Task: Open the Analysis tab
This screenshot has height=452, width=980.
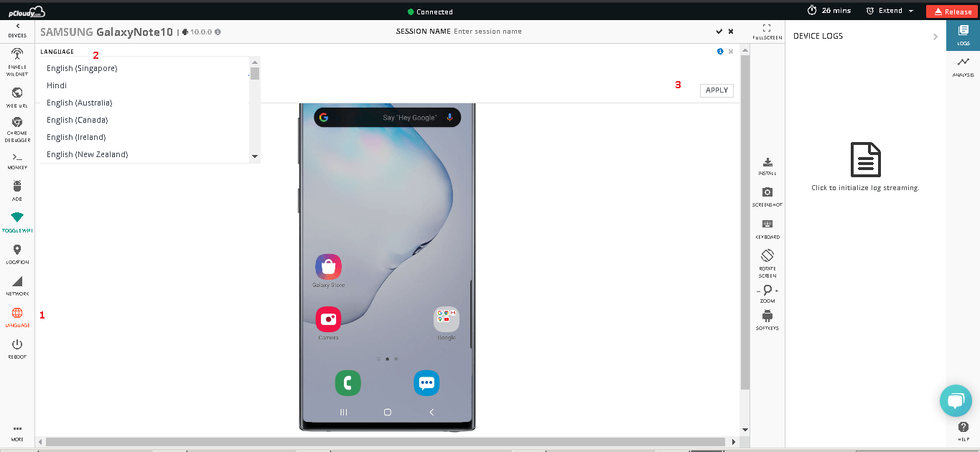Action: click(x=963, y=67)
